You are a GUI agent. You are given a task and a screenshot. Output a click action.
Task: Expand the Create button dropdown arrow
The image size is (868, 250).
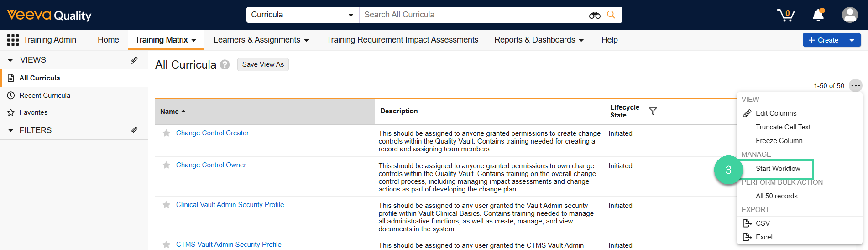852,40
